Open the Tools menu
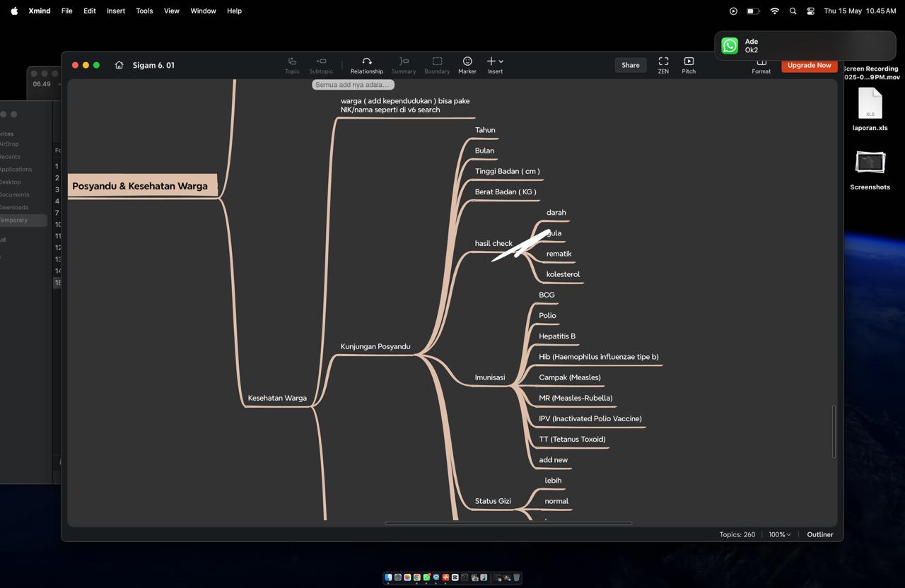The image size is (905, 588). click(144, 11)
